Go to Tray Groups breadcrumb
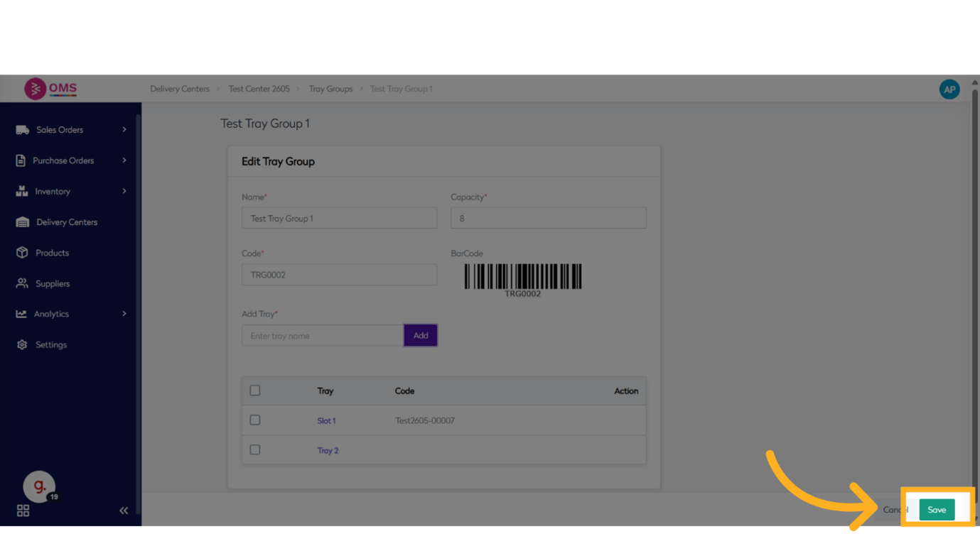 click(x=330, y=89)
